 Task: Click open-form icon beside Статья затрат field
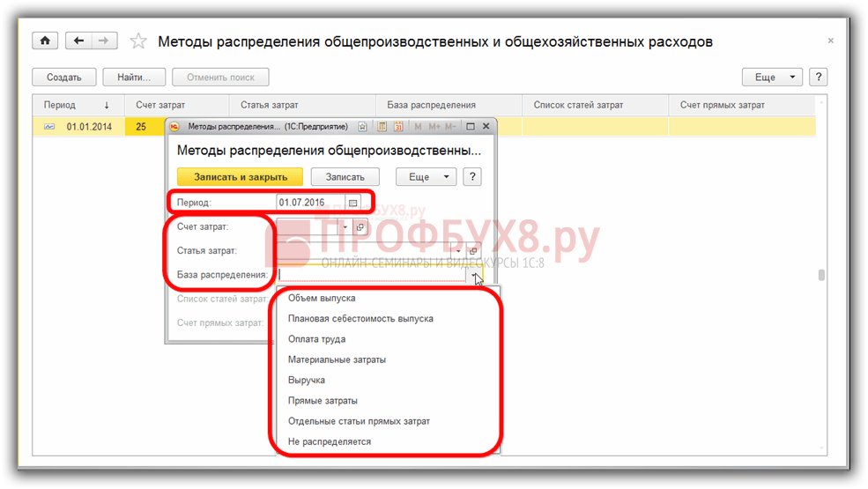click(472, 251)
